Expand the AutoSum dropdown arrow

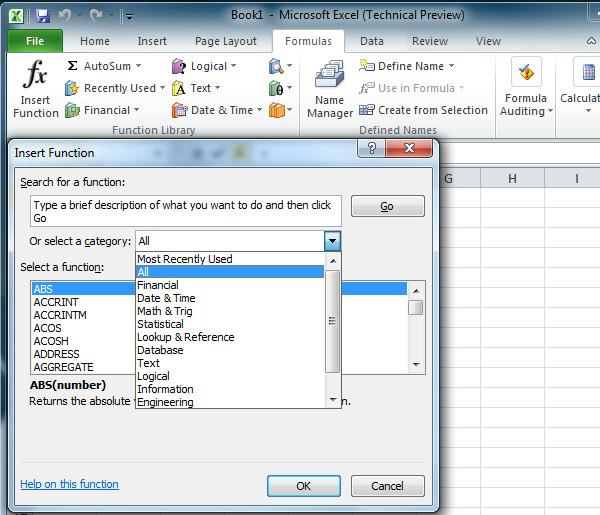(139, 66)
